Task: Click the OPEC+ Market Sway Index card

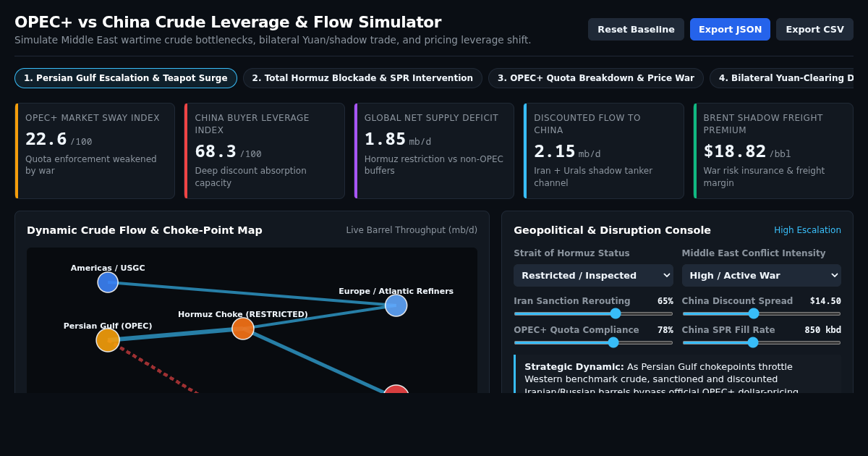Action: click(95, 151)
